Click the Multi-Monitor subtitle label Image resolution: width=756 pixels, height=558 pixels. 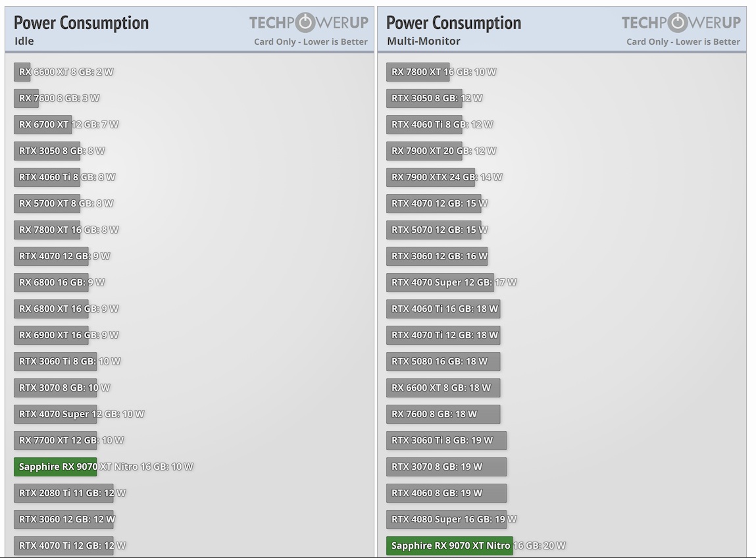(424, 41)
